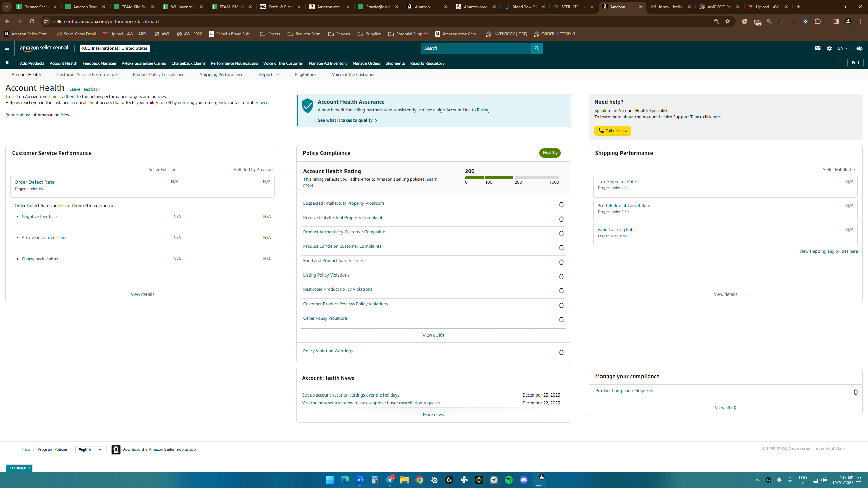Reload the page with the browser refresh icon

(x=32, y=21)
